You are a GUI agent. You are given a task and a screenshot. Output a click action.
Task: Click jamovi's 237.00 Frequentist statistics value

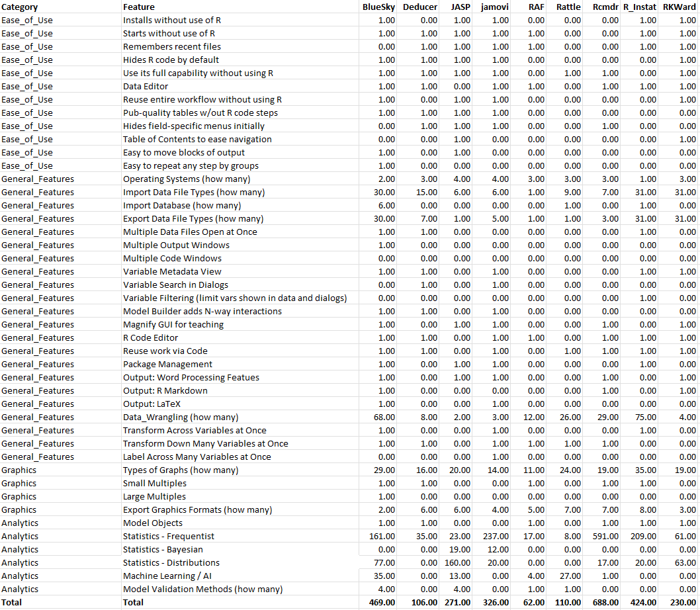coord(496,536)
